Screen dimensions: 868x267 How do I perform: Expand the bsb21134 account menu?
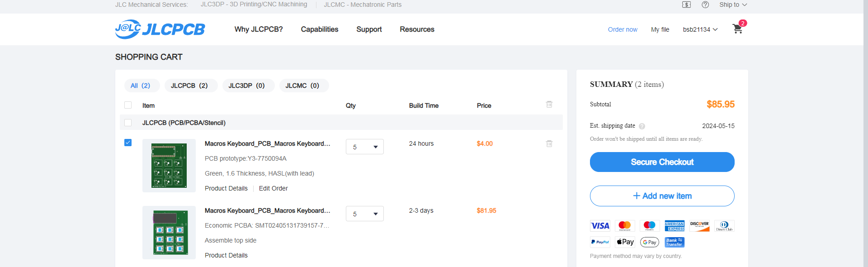(x=700, y=29)
